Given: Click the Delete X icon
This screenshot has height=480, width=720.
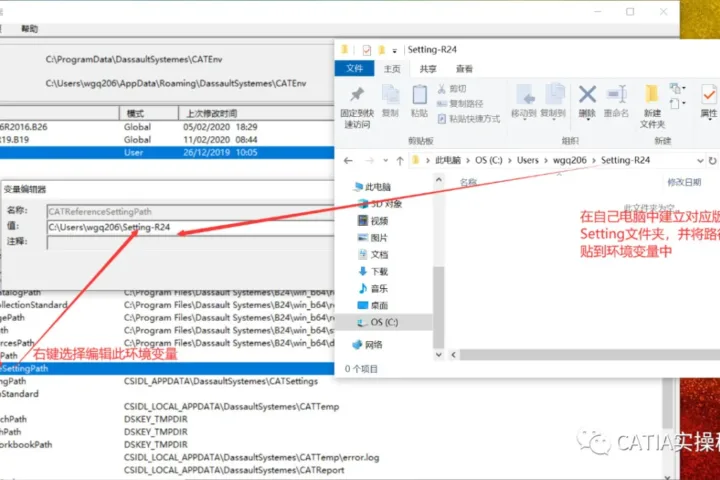Looking at the screenshot, I should 587,95.
